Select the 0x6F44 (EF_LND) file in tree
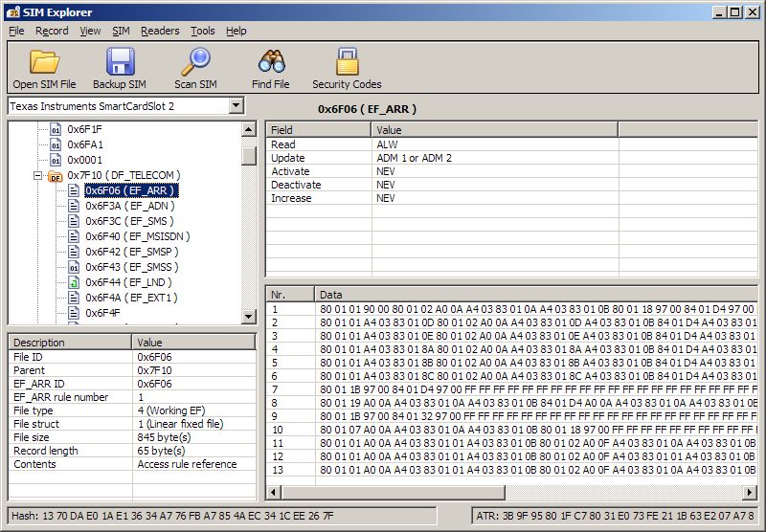The width and height of the screenshot is (766, 532). tap(128, 282)
